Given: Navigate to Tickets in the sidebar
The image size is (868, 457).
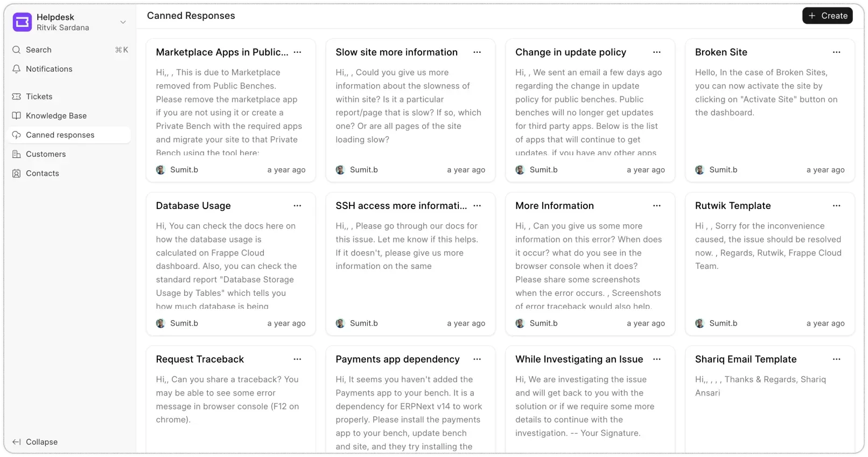Looking at the screenshot, I should click(x=39, y=96).
